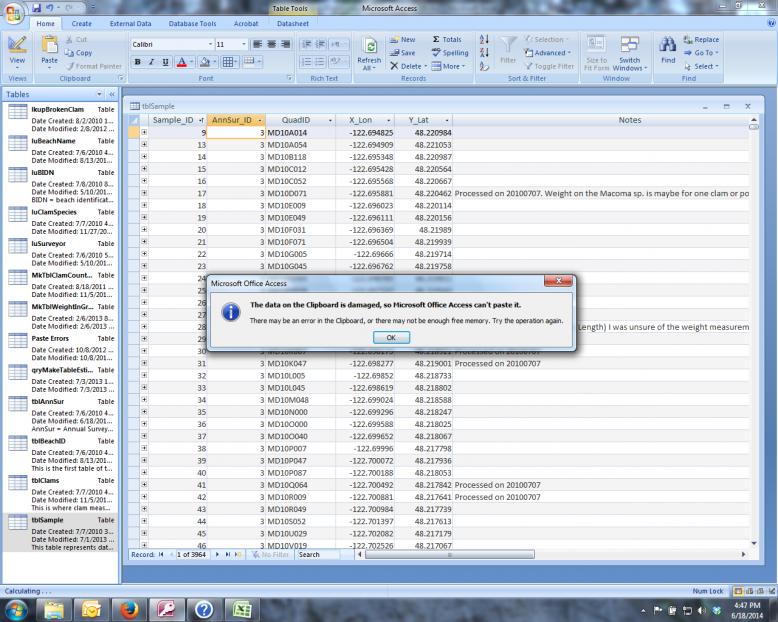Switch to the Create ribbon tab

(x=81, y=23)
